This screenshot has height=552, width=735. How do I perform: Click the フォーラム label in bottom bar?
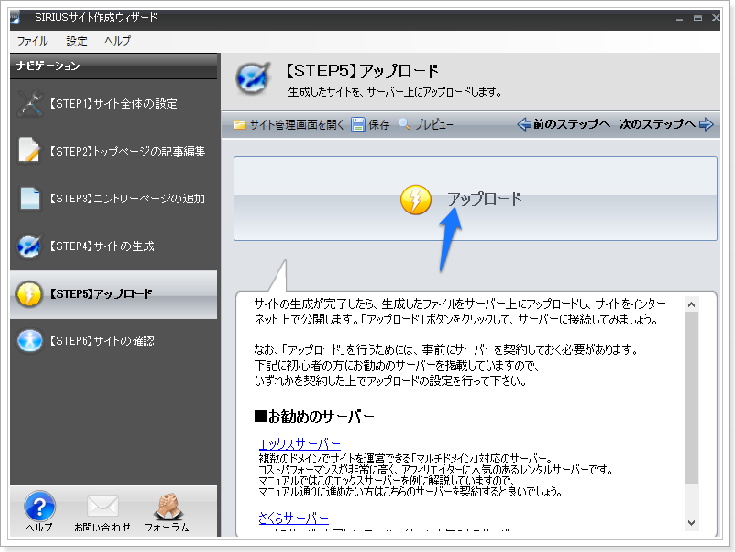167,527
